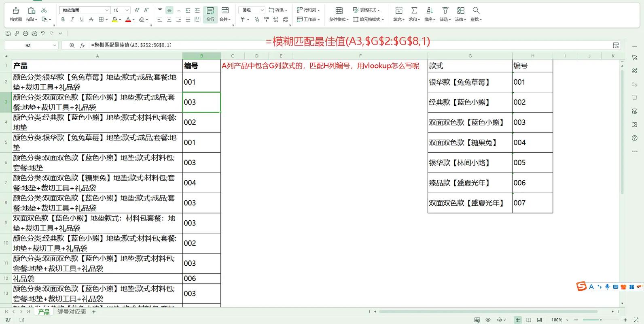Screen dimensions: 644x324
Task: Open number format dropdown 常规
Action: coord(252,10)
